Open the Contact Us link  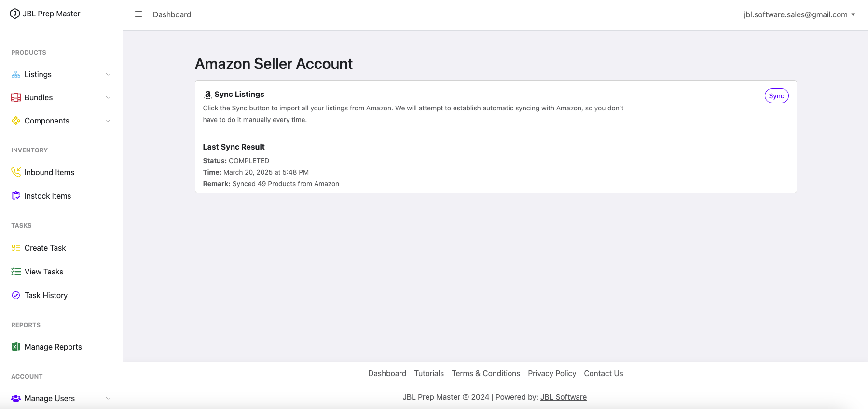click(x=604, y=373)
